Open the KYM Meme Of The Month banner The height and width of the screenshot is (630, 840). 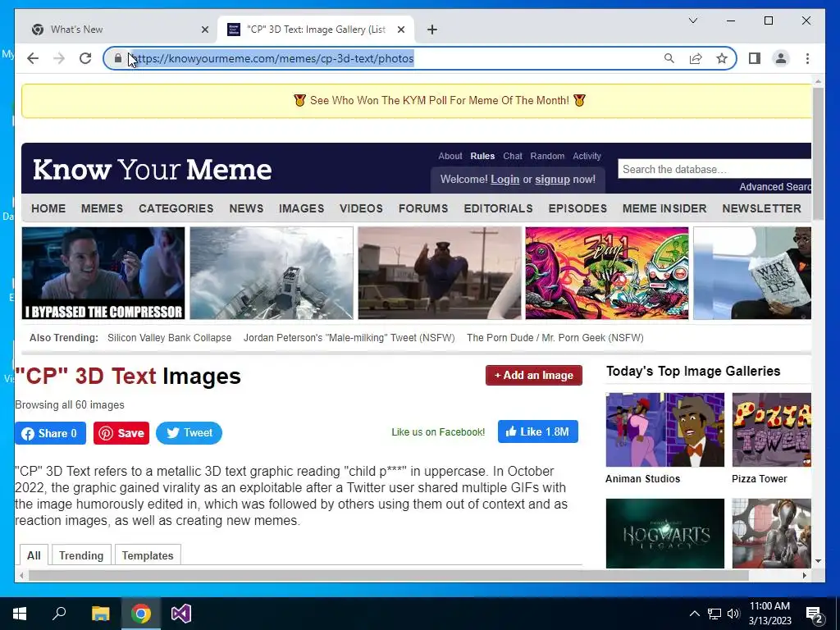click(x=440, y=100)
